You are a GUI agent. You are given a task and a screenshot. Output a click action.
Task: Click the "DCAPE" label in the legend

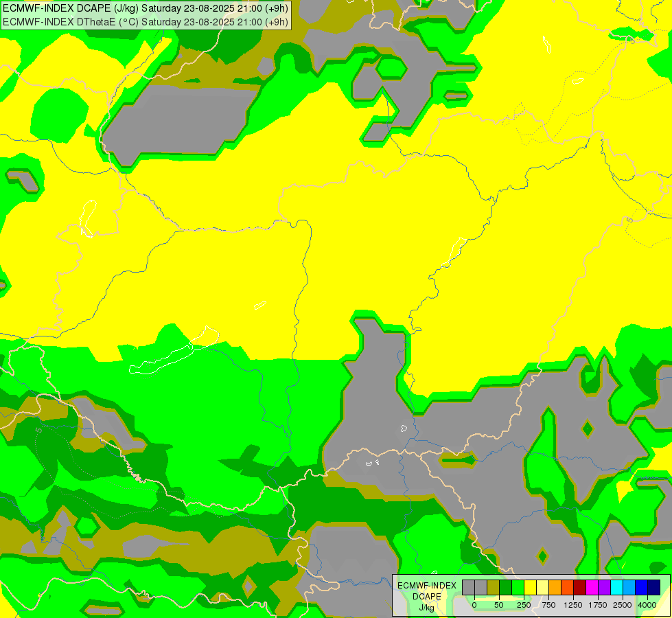[x=427, y=597]
